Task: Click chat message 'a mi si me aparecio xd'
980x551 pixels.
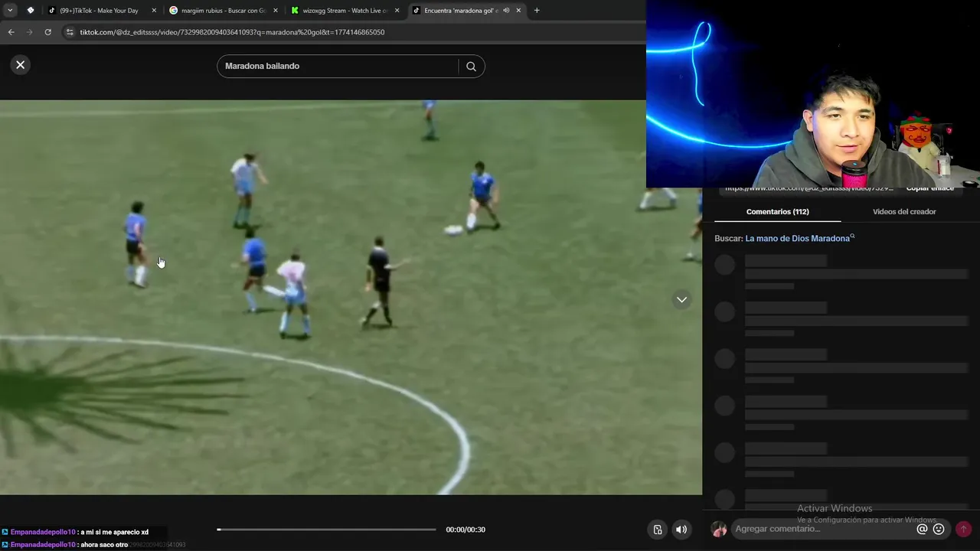Action: pos(114,532)
